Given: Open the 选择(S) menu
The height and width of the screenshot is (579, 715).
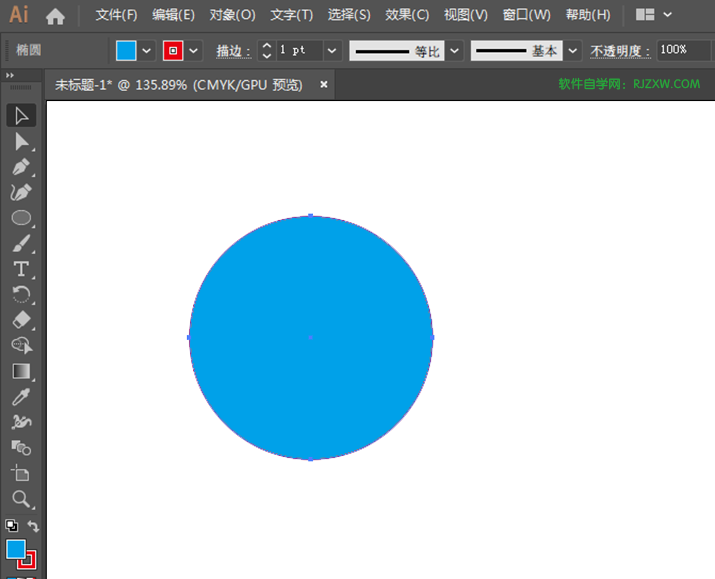Looking at the screenshot, I should [349, 15].
